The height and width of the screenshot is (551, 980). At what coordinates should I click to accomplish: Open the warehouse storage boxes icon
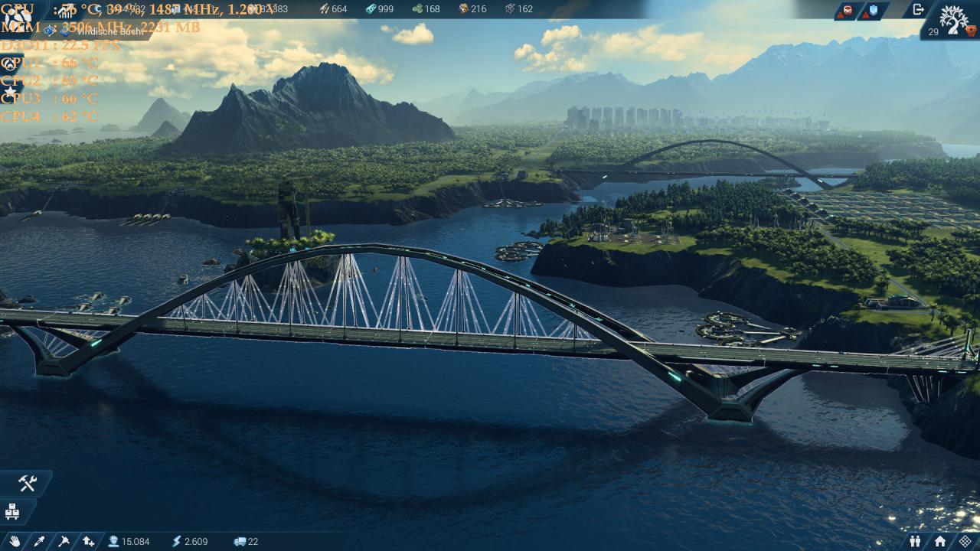11,510
